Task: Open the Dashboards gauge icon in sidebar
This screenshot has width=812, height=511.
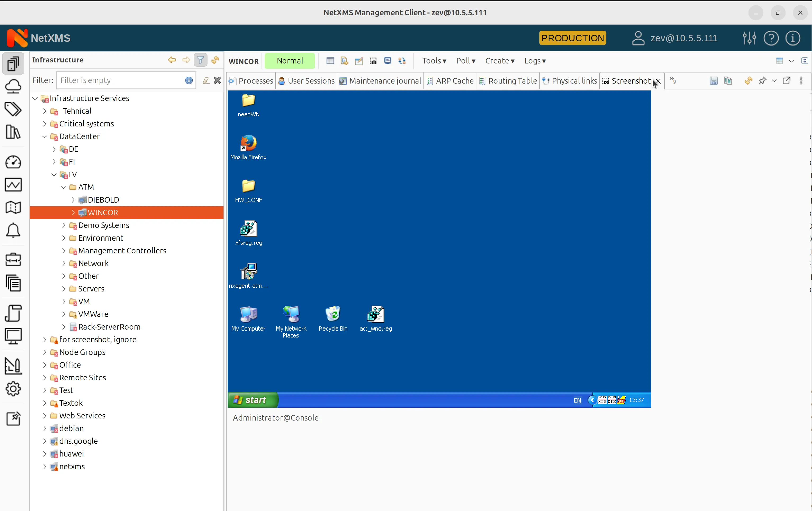Action: coord(13,162)
